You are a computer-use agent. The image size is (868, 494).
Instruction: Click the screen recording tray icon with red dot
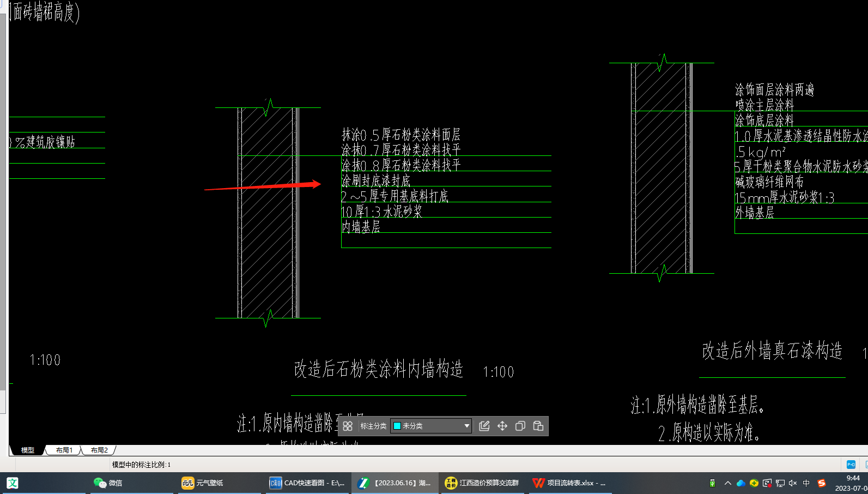pyautogui.click(x=767, y=483)
